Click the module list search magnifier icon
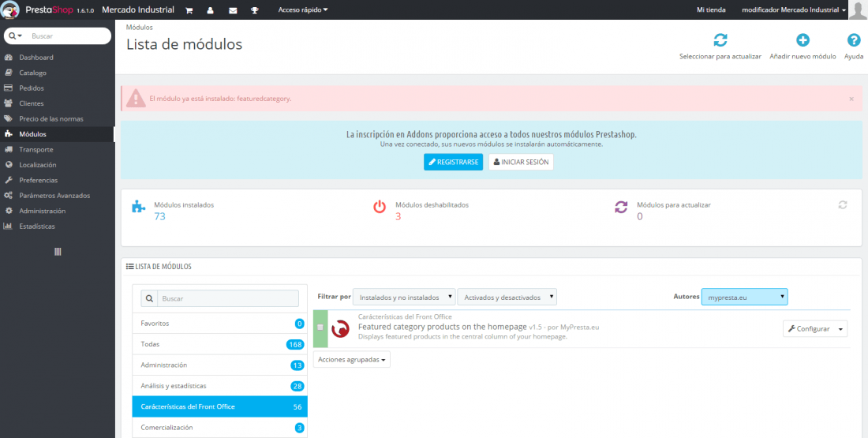Viewport: 868px width, 438px height. (x=149, y=298)
